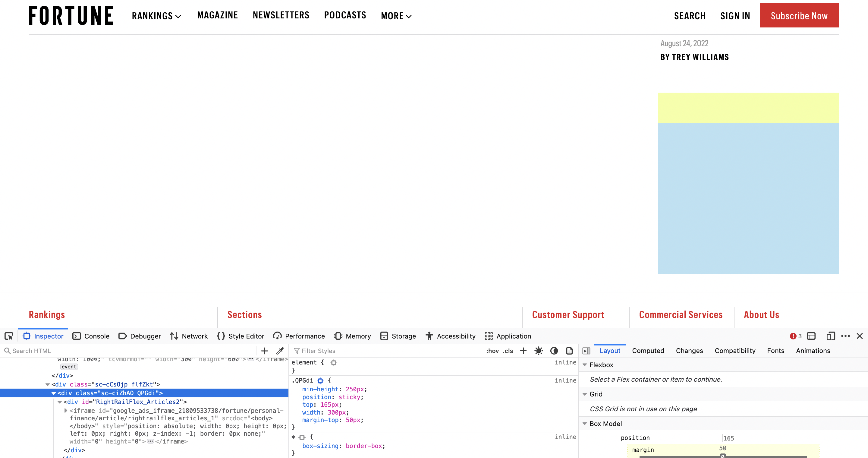This screenshot has height=458, width=868.
Task: Click the selector highlighter icon next to .QPGdi
Action: click(320, 381)
